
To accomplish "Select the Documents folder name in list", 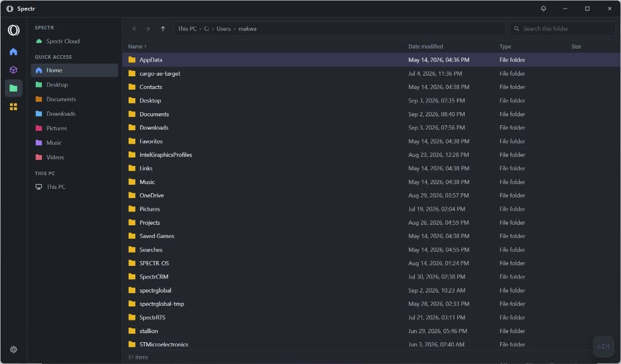I will [x=154, y=114].
